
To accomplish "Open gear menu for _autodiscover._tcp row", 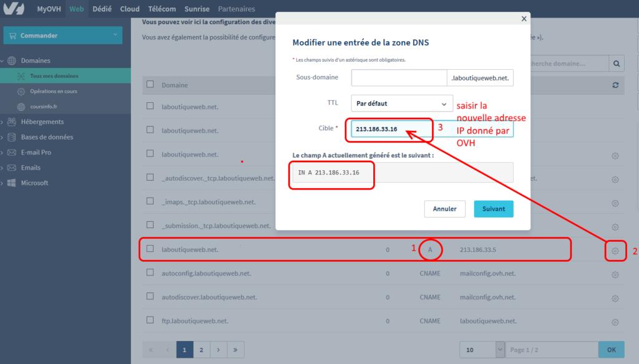I will (615, 180).
